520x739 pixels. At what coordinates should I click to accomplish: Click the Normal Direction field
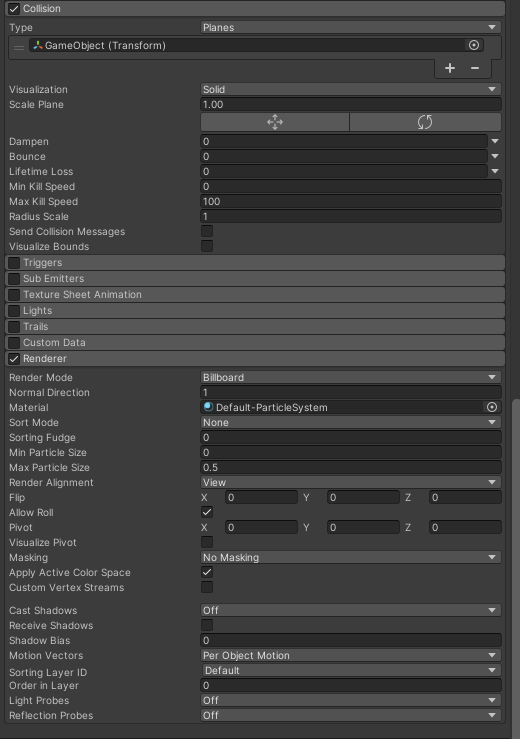351,392
